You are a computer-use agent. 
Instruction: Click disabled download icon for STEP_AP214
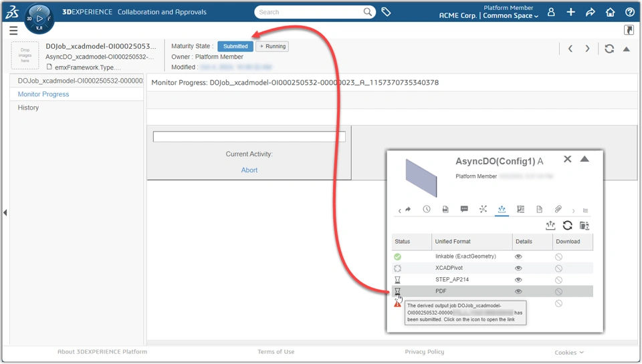pos(558,280)
